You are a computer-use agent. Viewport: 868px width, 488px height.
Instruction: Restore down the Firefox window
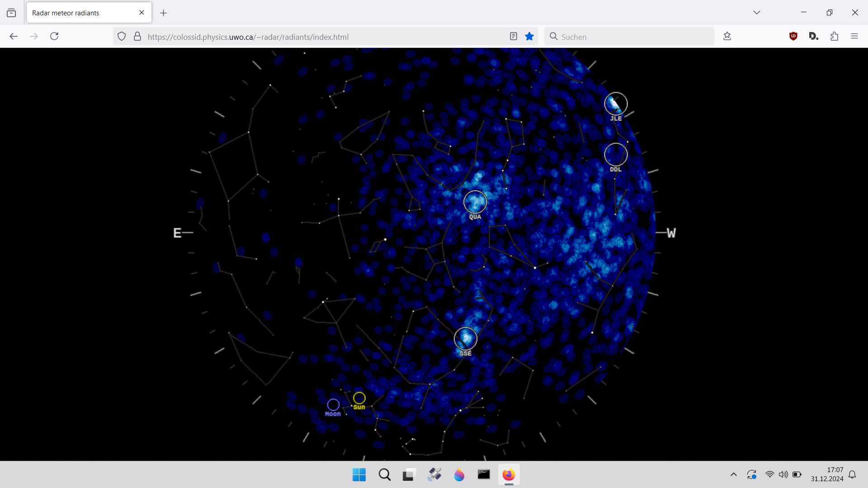tap(830, 13)
